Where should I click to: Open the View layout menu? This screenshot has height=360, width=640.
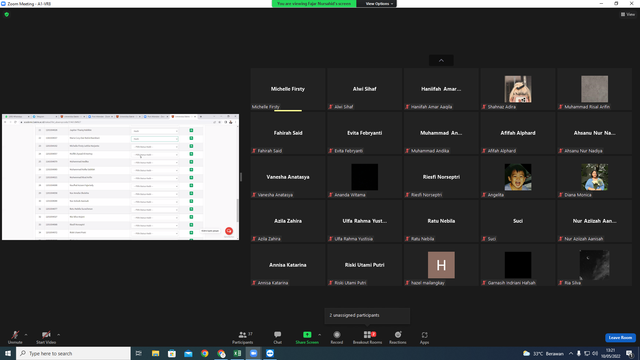[628, 14]
